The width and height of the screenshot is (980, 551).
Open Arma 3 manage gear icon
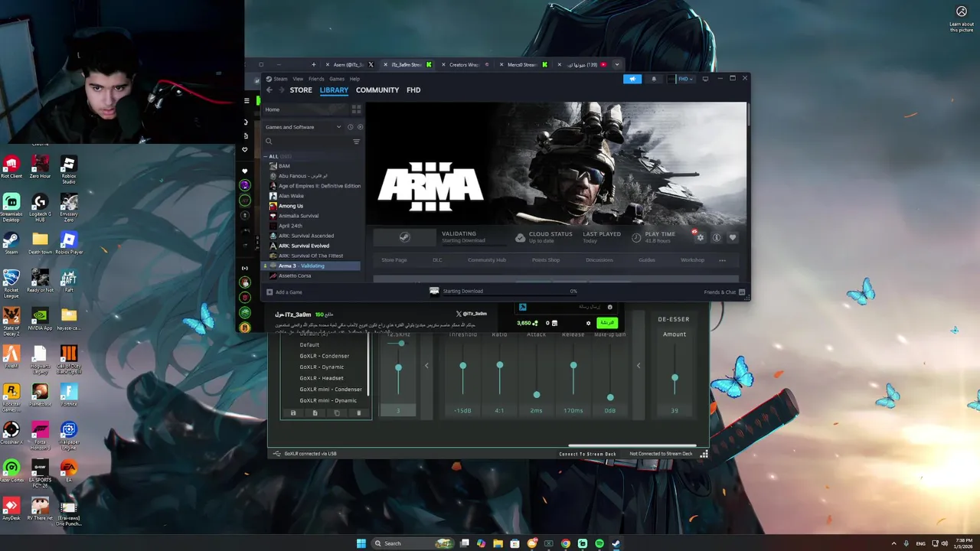click(x=700, y=237)
